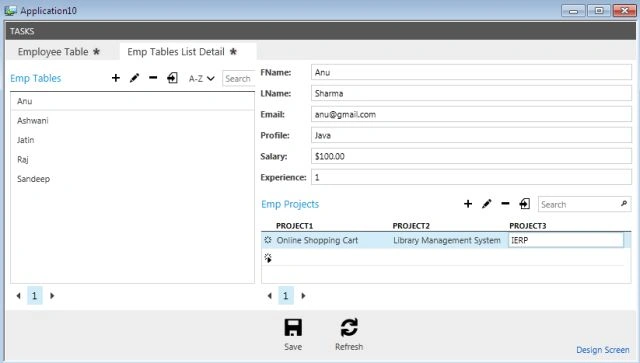Select Ashwani in the employee list
The height and width of the screenshot is (363, 640).
[x=132, y=120]
